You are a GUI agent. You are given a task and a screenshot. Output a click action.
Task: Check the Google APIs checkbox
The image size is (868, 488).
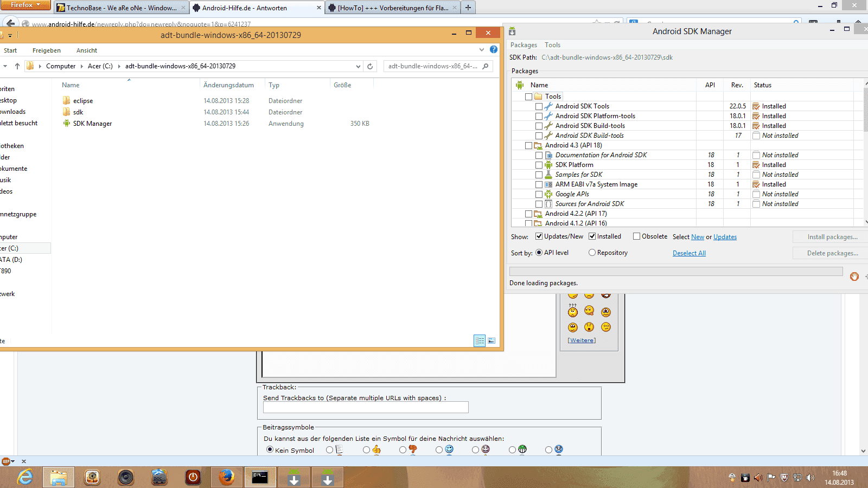pyautogui.click(x=539, y=194)
